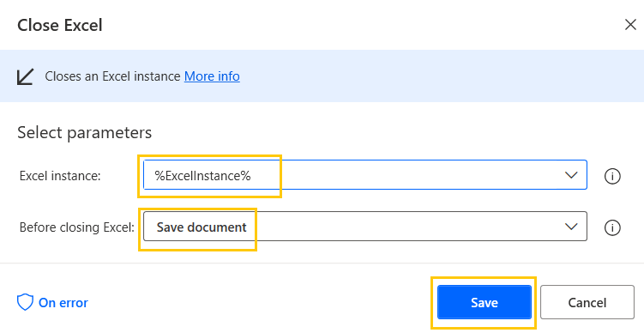Open the More info link
This screenshot has width=644, height=333.
coord(212,76)
